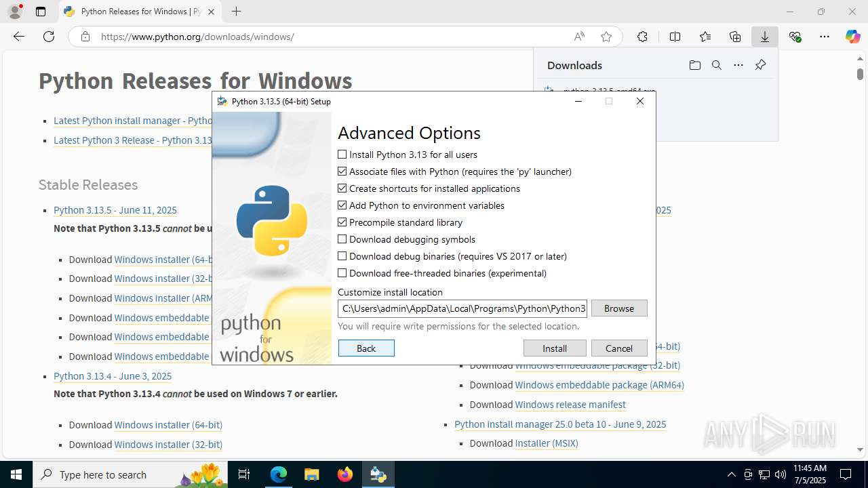Download Installer (MSIX) link
This screenshot has height=488, width=868.
point(547,443)
